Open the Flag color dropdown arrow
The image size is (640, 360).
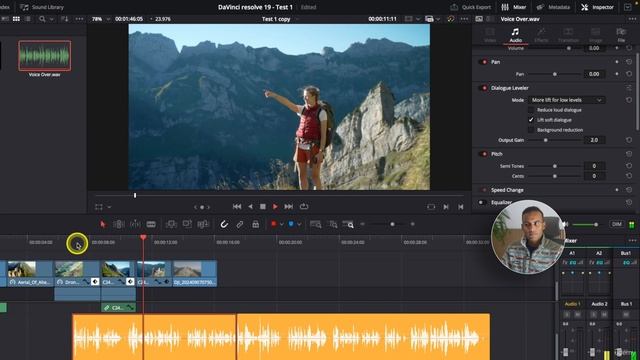[282, 224]
